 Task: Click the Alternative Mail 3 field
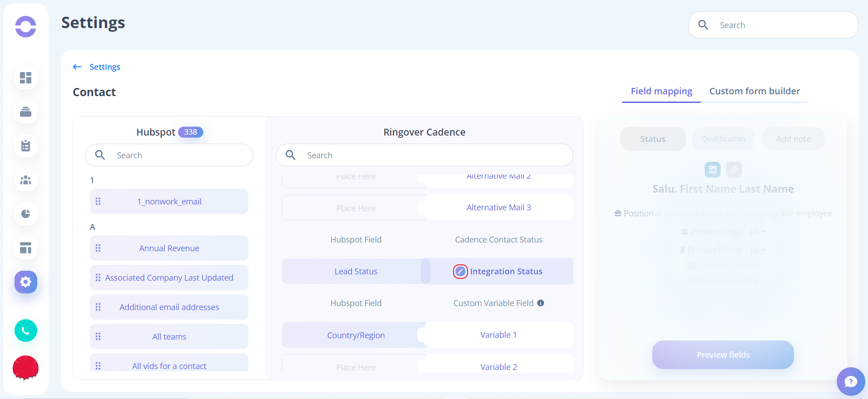click(x=499, y=207)
